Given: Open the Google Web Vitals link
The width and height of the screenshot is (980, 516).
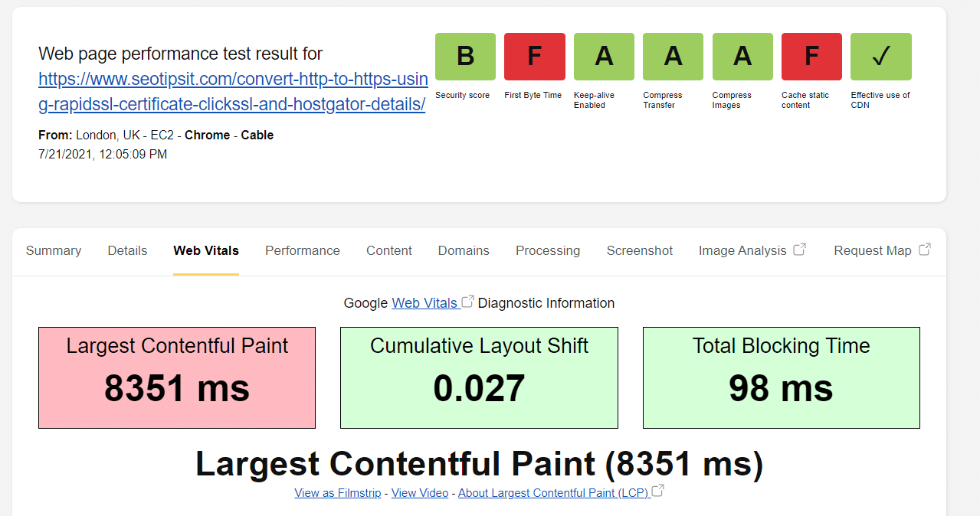Looking at the screenshot, I should pyautogui.click(x=425, y=302).
